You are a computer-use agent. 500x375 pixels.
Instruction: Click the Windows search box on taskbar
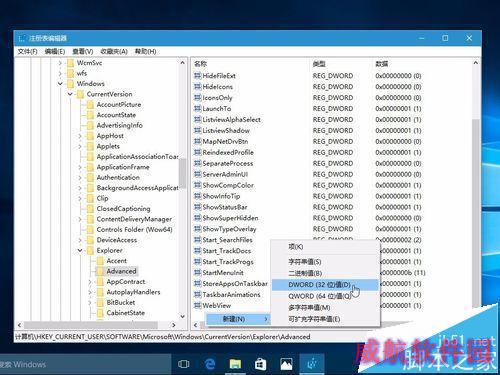(85, 364)
